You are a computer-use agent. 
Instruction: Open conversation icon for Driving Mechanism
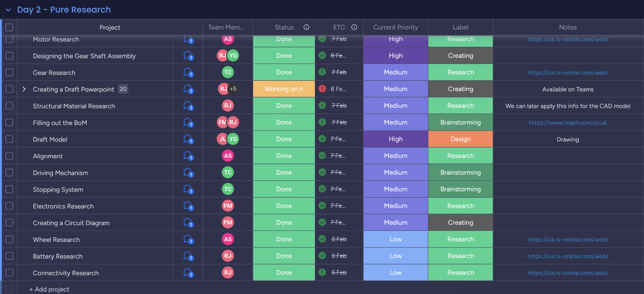pos(188,173)
